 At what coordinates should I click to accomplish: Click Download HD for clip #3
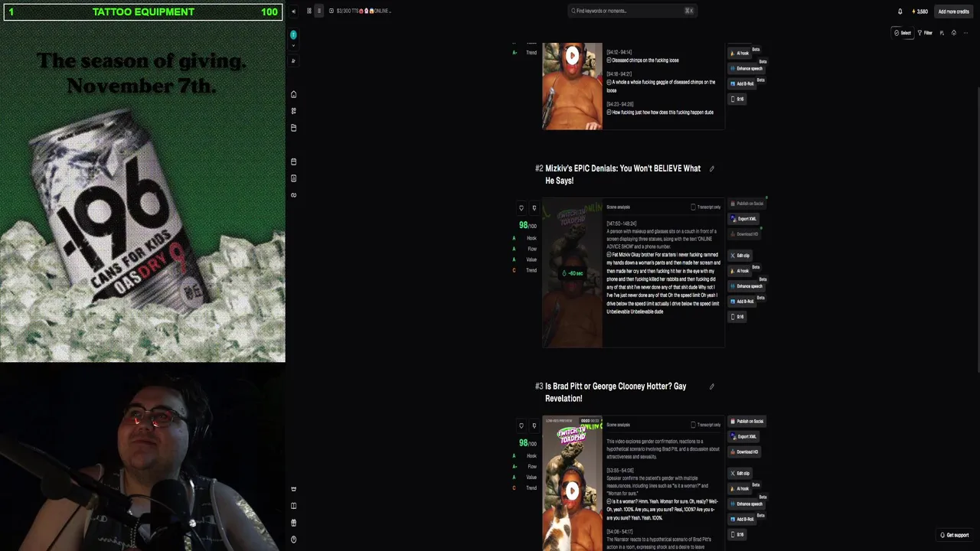[743, 452]
